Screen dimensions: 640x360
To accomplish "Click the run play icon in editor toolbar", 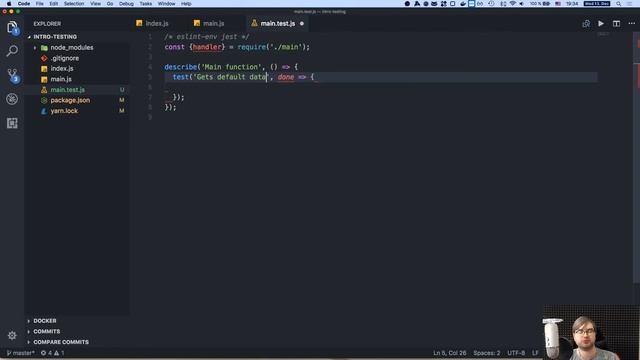I will tap(601, 24).
